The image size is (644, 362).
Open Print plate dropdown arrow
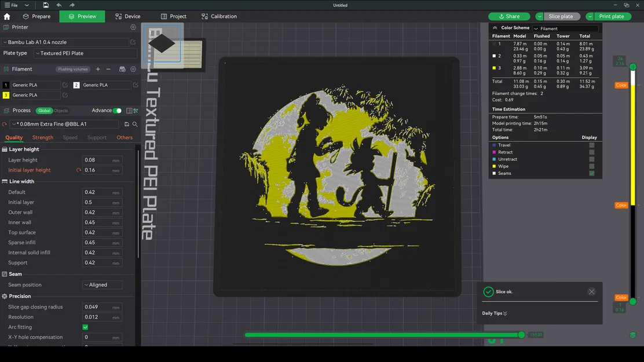590,16
